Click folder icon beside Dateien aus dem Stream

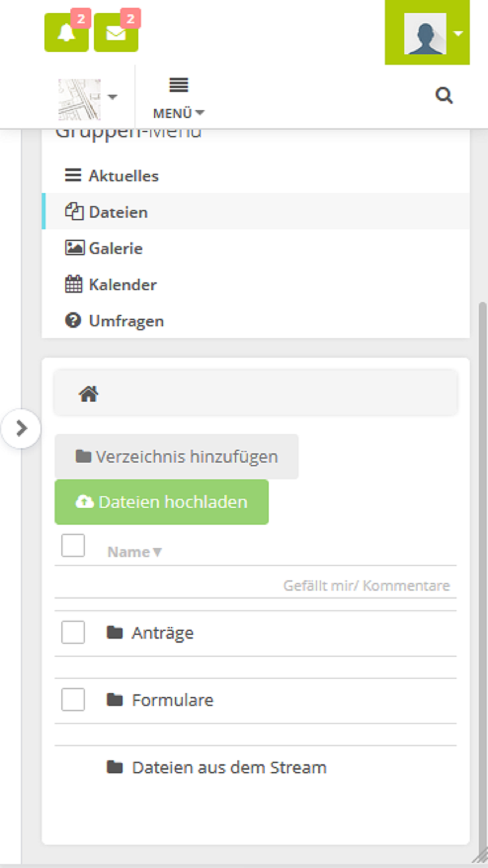[115, 767]
